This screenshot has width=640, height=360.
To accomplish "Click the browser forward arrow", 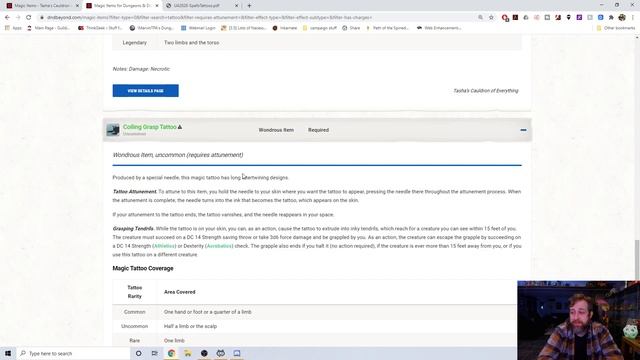I will pos(18,18).
